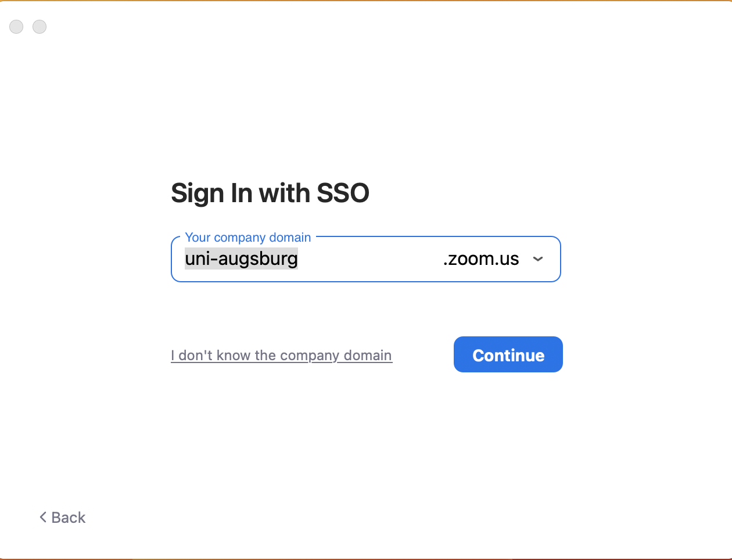Click the first gray window control button
732x560 pixels.
point(16,27)
